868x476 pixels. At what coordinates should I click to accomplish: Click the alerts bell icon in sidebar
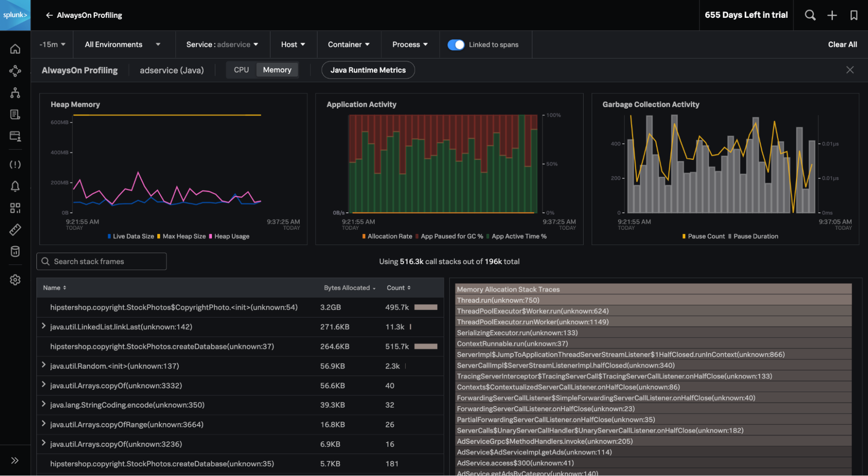tap(15, 185)
